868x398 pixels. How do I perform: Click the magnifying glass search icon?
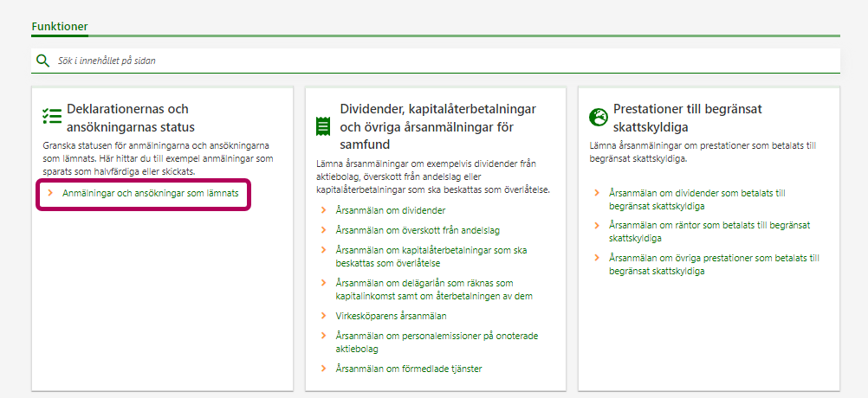pyautogui.click(x=42, y=61)
